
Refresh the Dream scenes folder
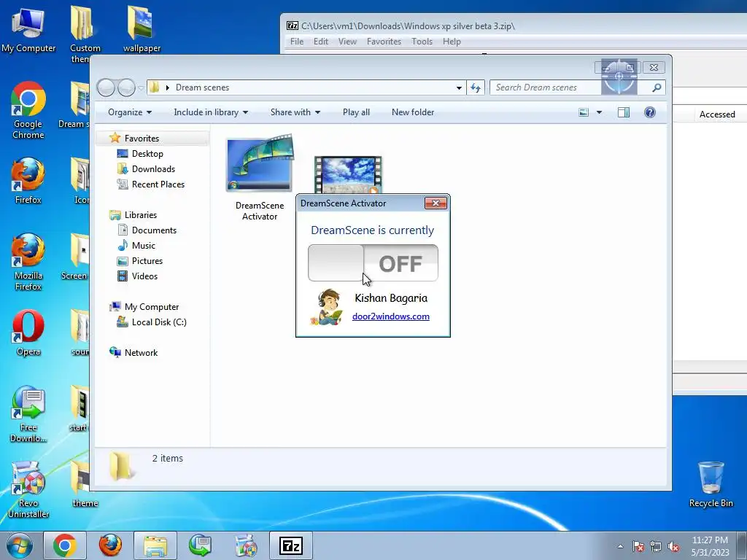click(x=476, y=87)
